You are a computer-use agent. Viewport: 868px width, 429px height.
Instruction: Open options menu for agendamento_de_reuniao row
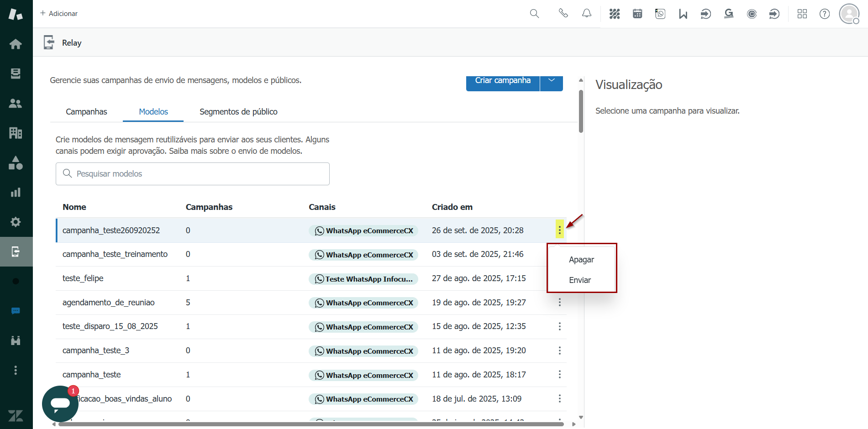coord(559,302)
